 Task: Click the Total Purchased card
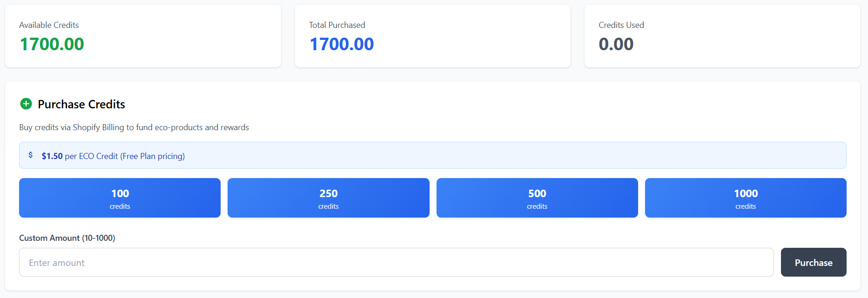(432, 36)
